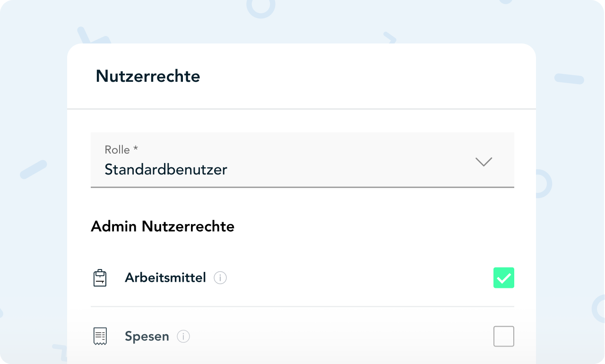
Task: Show the info icon beside Spesen
Action: pos(183,337)
